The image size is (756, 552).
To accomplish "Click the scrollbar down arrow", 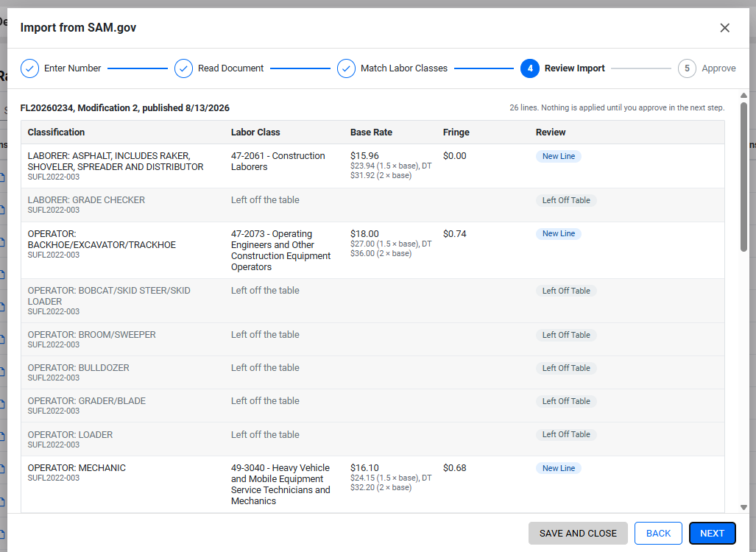I will [743, 507].
